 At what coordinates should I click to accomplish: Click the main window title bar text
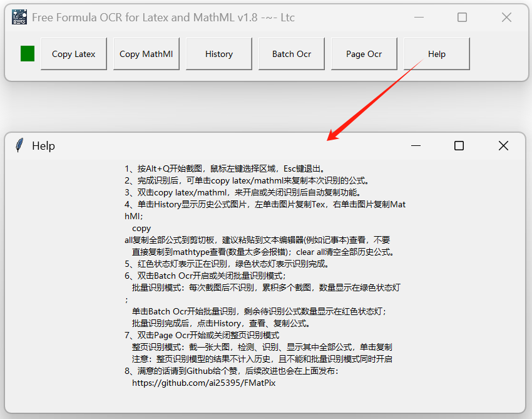163,18
